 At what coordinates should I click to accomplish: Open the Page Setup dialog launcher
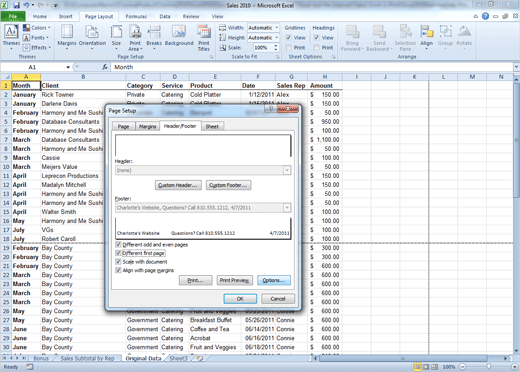[211, 57]
